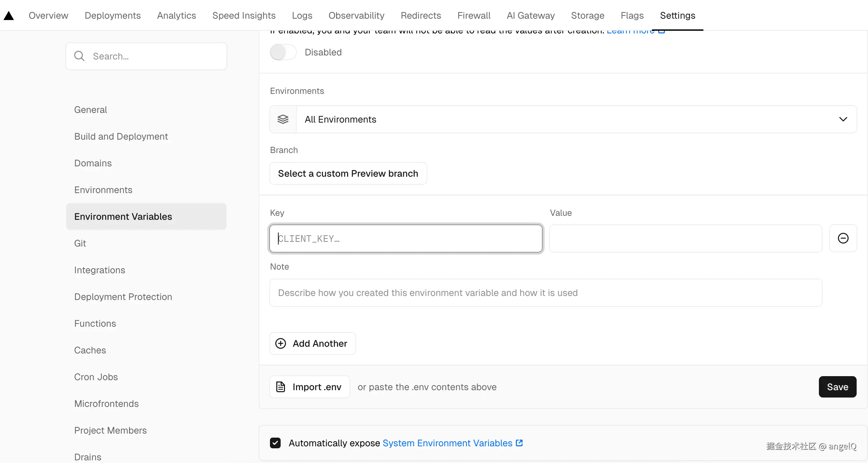Click the plus icon in Add Another
Image resolution: width=868 pixels, height=463 pixels.
[281, 343]
